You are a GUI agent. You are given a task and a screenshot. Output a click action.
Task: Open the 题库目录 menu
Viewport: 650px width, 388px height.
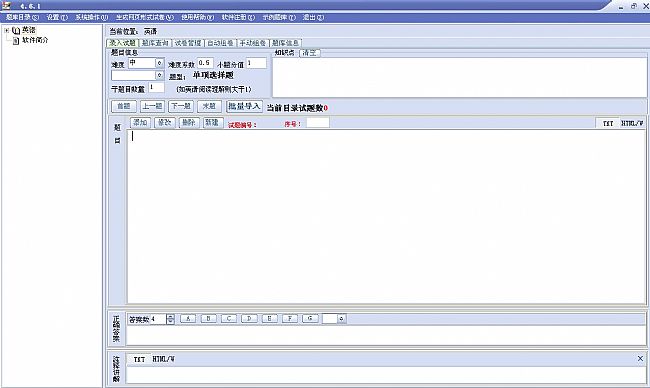(22, 17)
